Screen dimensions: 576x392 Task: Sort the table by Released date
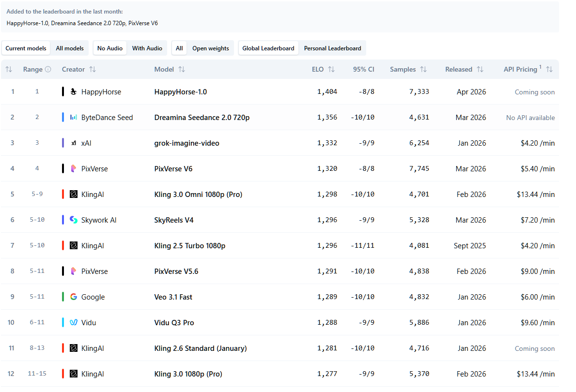[x=480, y=69]
